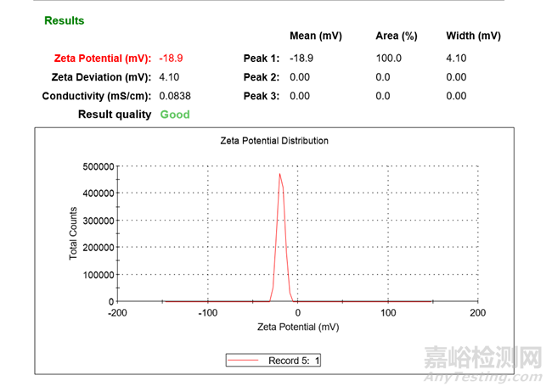Click the Zeta Potential Distribution chart title
This screenshot has width=552, height=392.
tap(273, 141)
